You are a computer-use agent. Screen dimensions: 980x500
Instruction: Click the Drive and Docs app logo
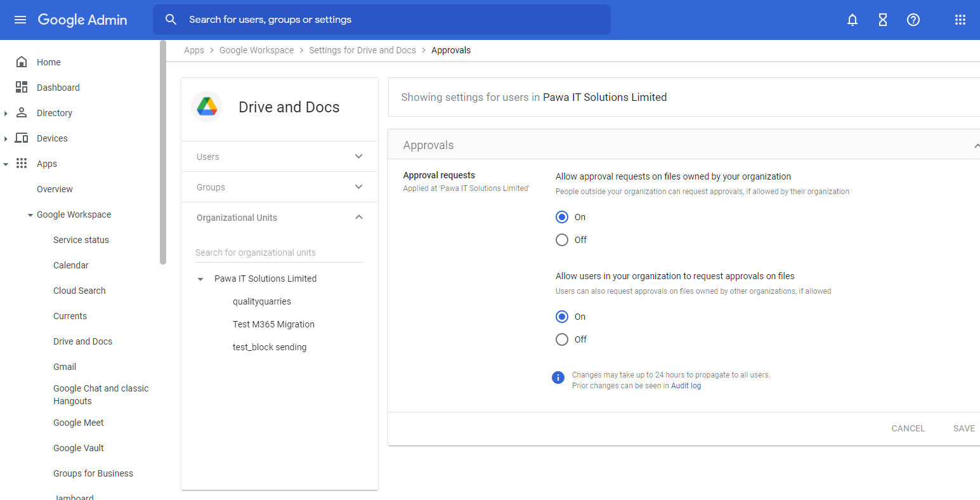pos(206,107)
